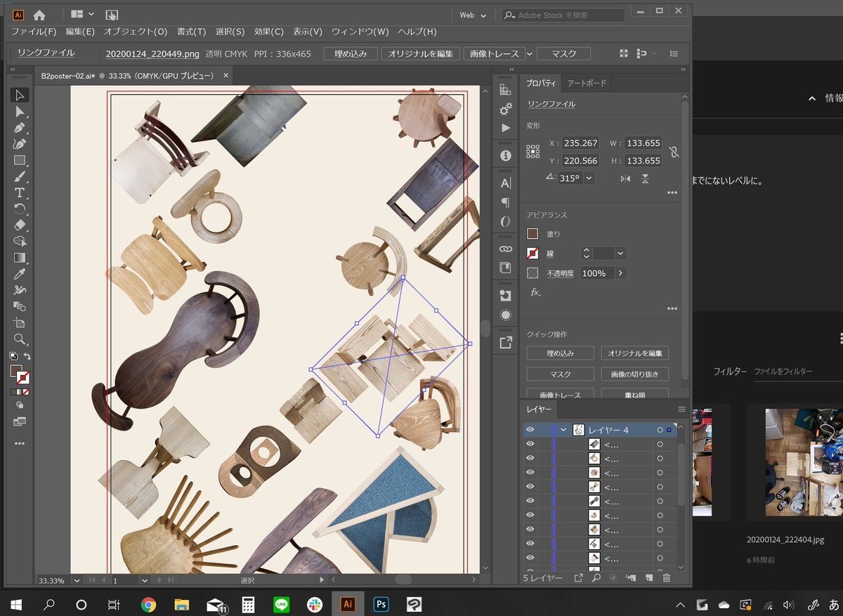Click the 埋め込み button in control bar
Image resolution: width=843 pixels, height=616 pixels.
[351, 54]
